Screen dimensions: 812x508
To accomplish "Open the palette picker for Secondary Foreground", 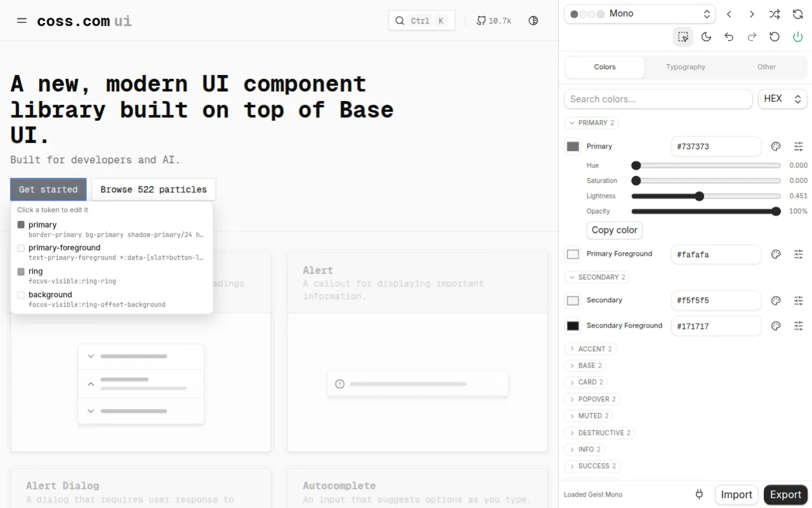I will (x=776, y=326).
